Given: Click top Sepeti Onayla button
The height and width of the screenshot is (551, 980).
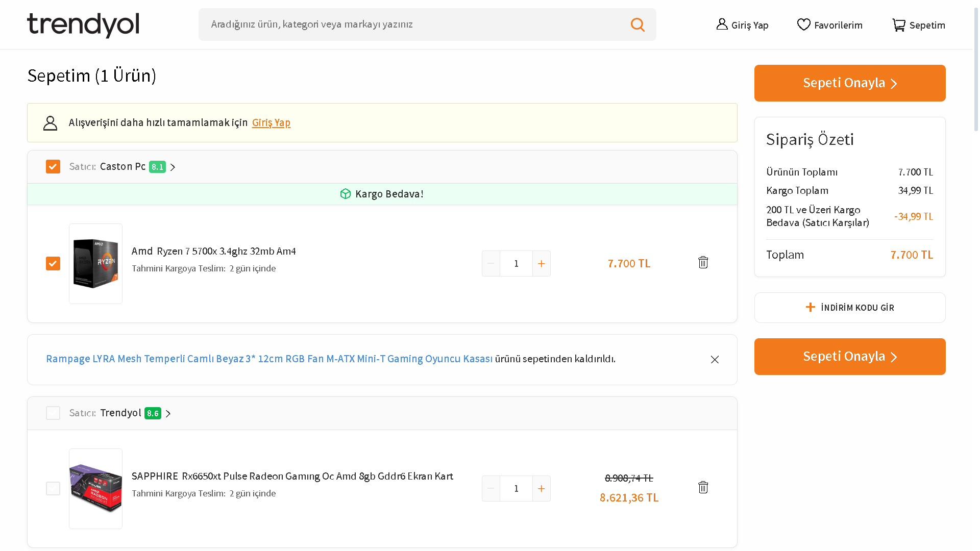Looking at the screenshot, I should [x=850, y=83].
